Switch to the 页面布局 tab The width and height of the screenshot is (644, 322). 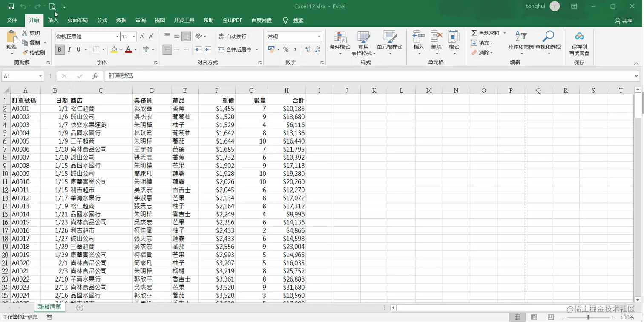coord(78,20)
